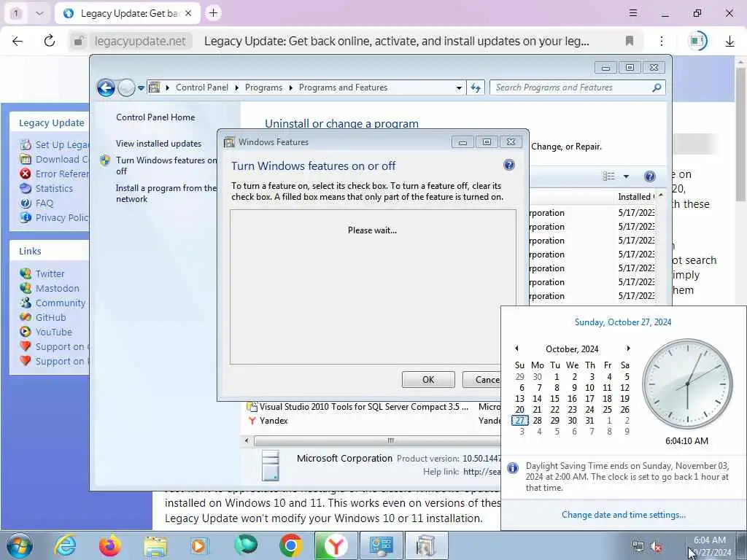Open browser three-dot menu

tap(661, 41)
